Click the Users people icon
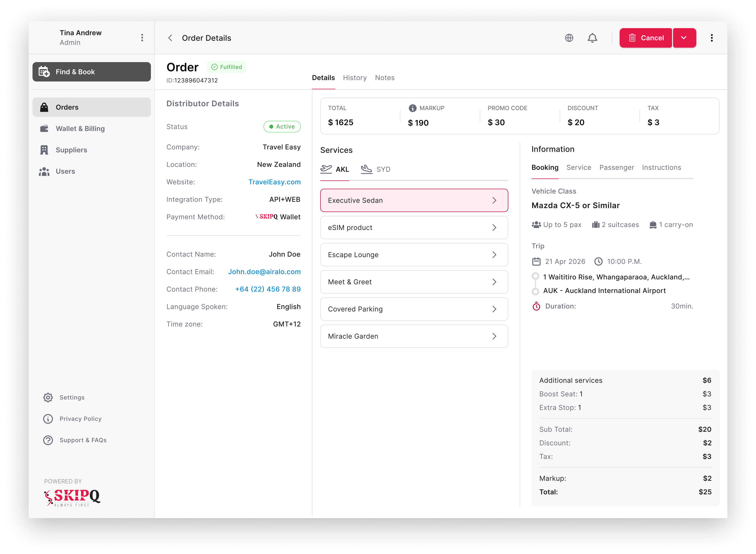Image resolution: width=756 pixels, height=554 pixels. (44, 171)
